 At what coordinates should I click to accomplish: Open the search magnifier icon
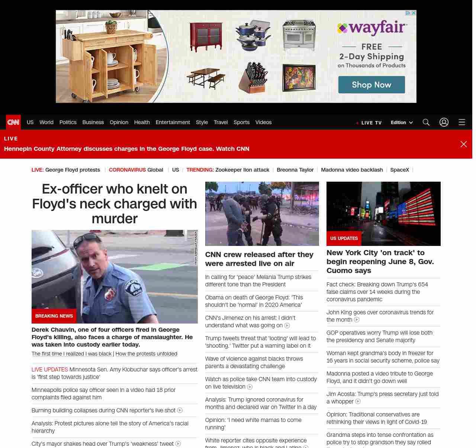click(426, 122)
